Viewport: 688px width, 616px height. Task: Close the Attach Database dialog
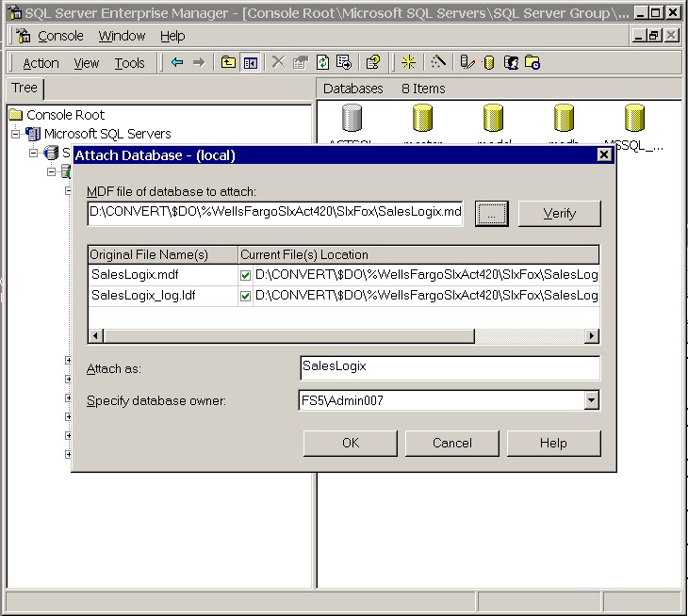604,154
